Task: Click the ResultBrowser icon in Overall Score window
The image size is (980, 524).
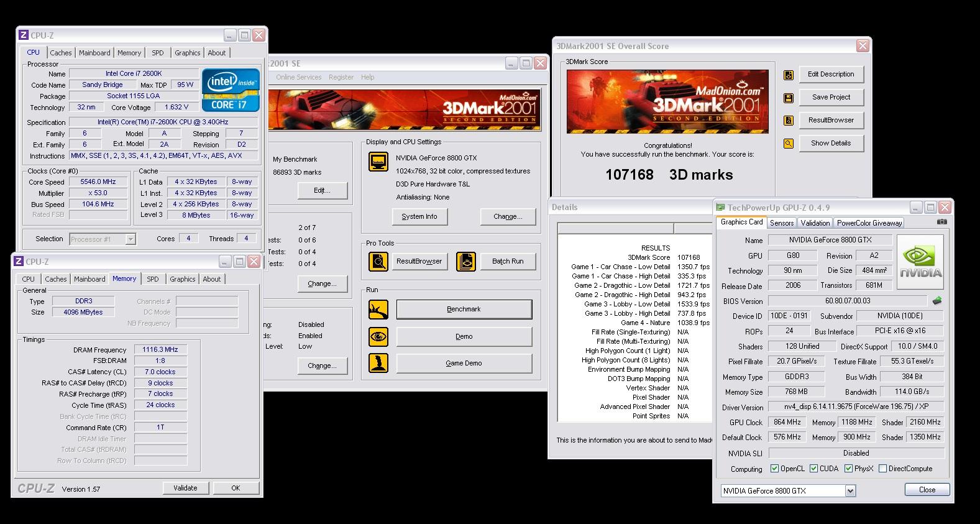Action: [789, 121]
